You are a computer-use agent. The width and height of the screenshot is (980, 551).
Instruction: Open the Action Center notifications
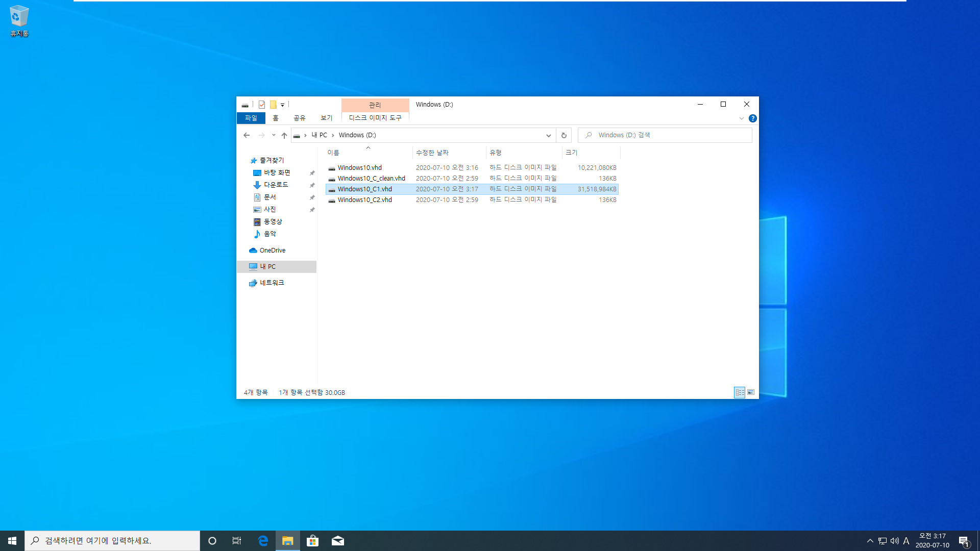click(x=964, y=541)
